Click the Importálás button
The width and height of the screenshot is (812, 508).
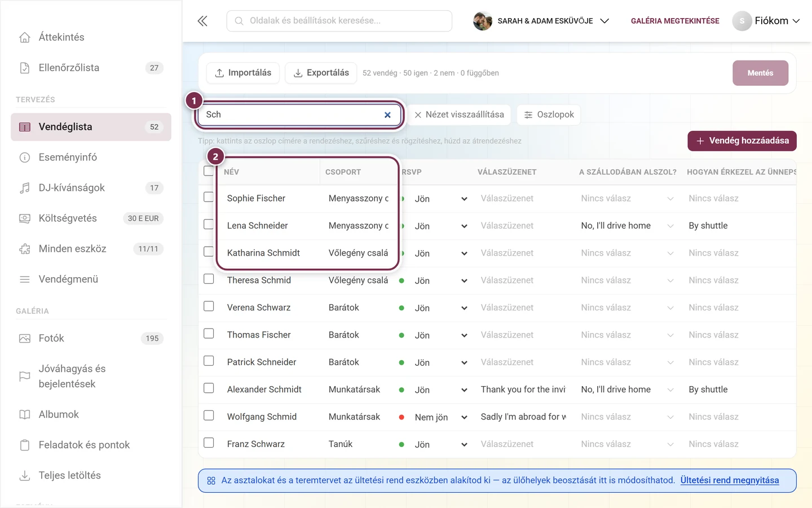(x=243, y=73)
